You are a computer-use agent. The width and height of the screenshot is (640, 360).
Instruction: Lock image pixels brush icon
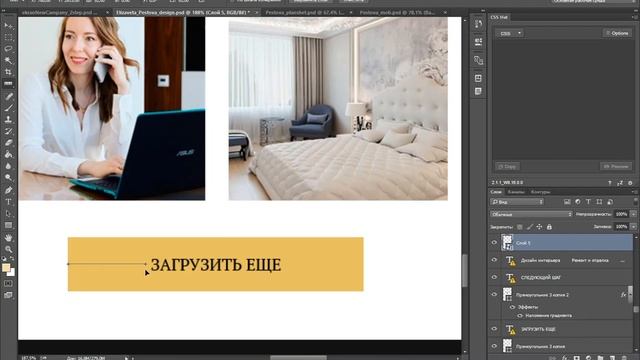(530, 227)
